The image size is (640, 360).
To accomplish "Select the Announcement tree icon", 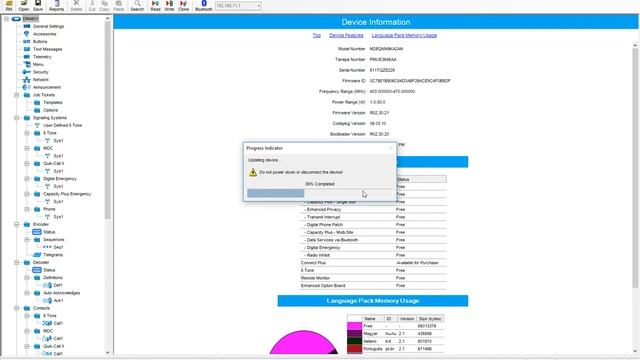I will (x=26, y=87).
